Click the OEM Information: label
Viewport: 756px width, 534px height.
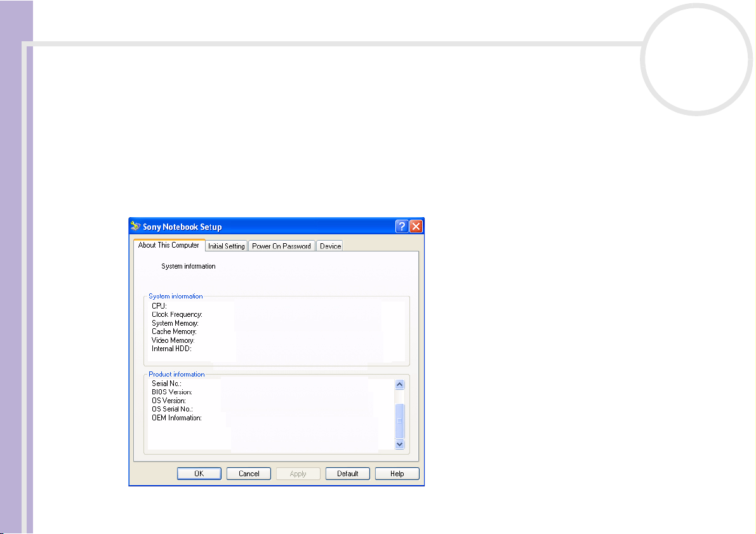(x=176, y=418)
